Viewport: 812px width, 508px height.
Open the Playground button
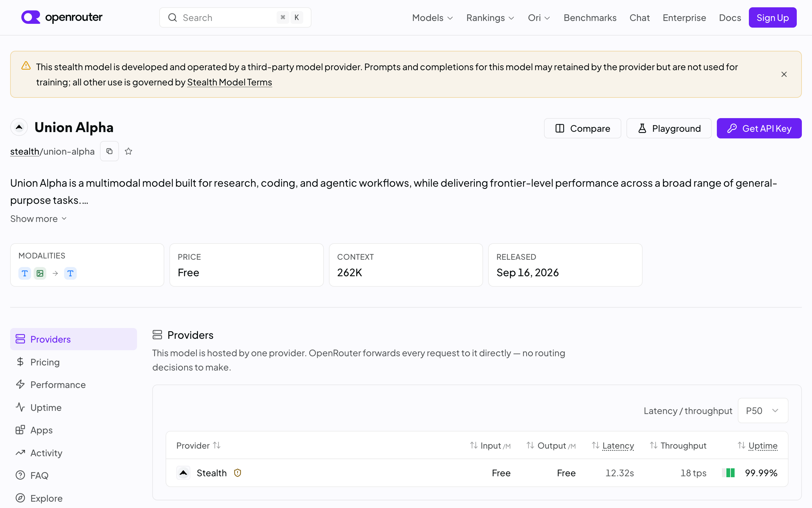[x=669, y=128]
